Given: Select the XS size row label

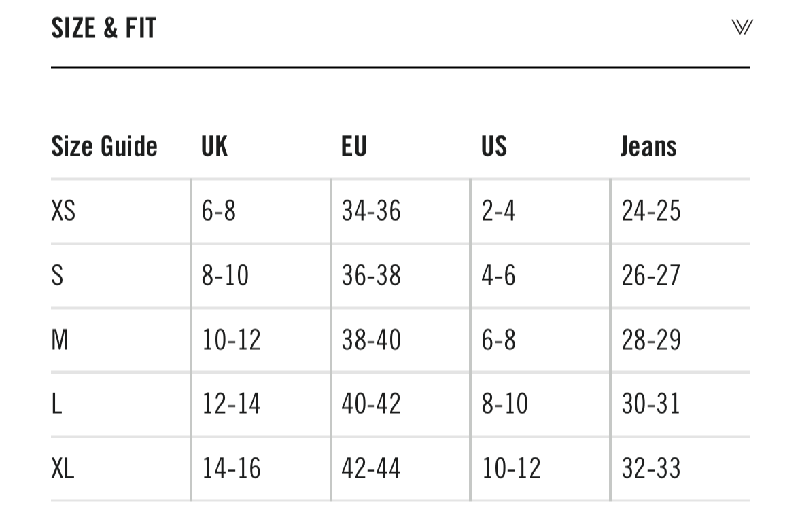Looking at the screenshot, I should tap(63, 211).
